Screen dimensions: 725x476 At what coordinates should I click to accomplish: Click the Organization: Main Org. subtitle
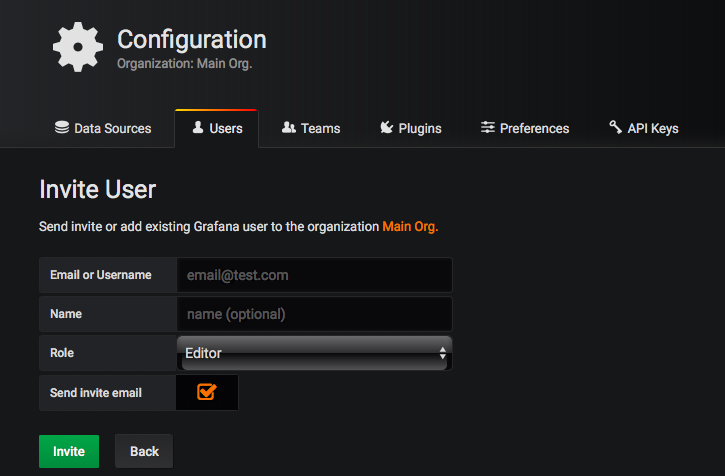pos(184,63)
